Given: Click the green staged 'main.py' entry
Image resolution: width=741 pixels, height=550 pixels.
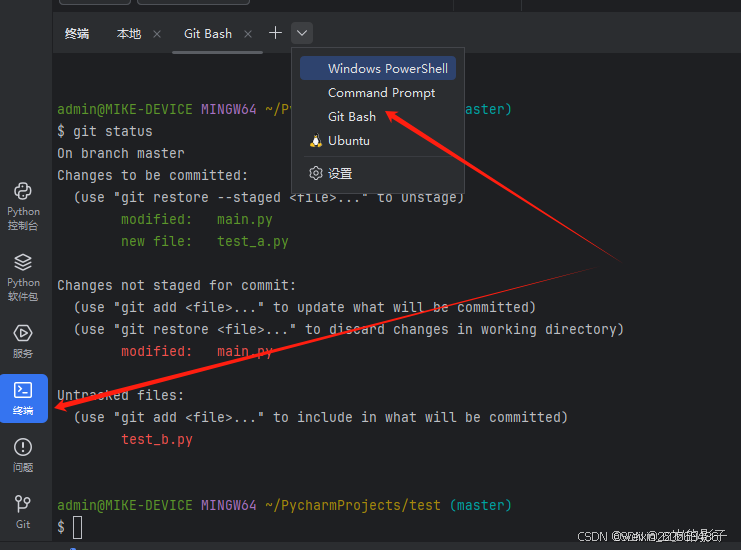Looking at the screenshot, I should pyautogui.click(x=244, y=220).
